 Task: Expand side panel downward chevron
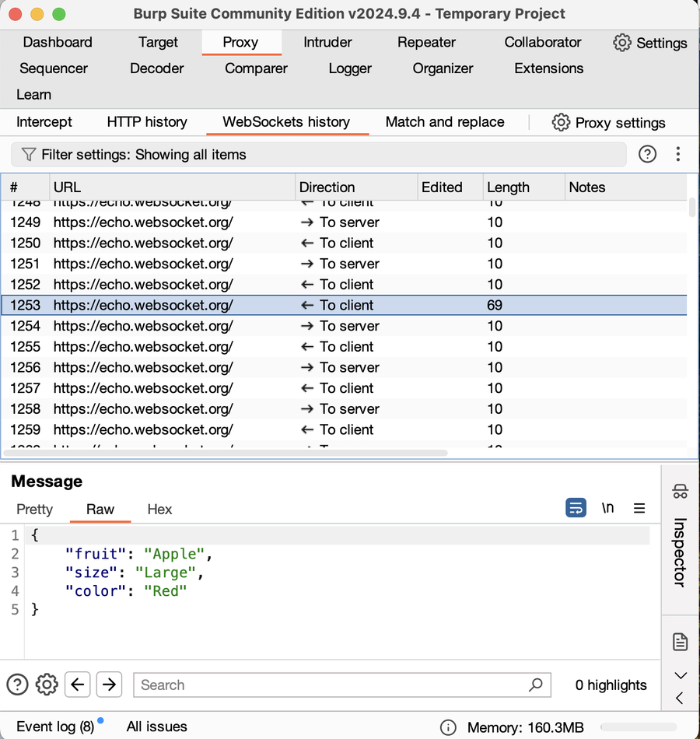coord(681,676)
